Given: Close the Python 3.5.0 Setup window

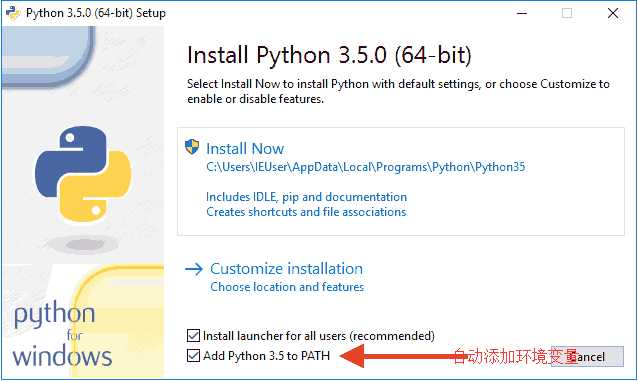Looking at the screenshot, I should (x=613, y=13).
